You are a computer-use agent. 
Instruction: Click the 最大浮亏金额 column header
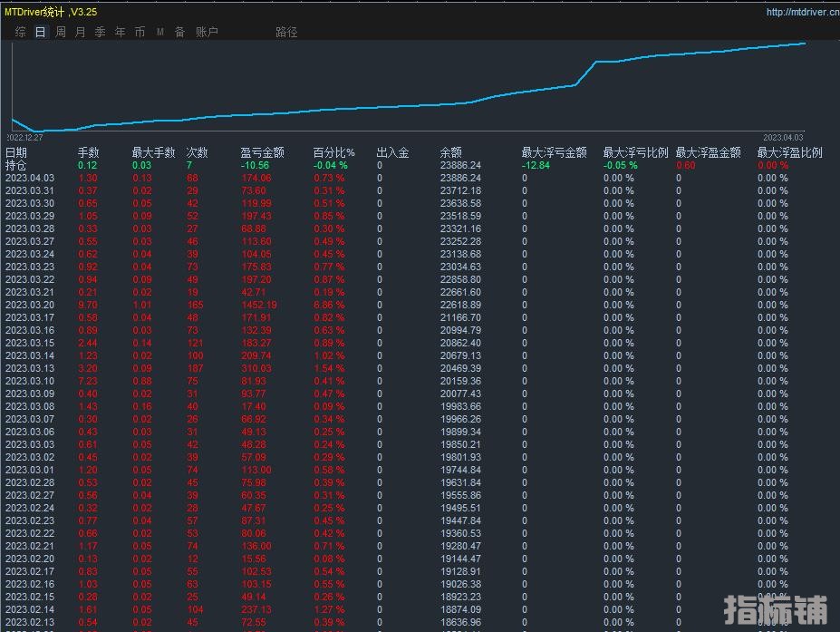(x=554, y=153)
